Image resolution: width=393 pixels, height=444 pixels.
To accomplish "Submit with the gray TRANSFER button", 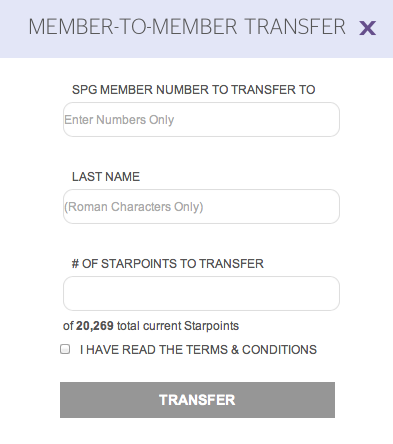I will [197, 400].
